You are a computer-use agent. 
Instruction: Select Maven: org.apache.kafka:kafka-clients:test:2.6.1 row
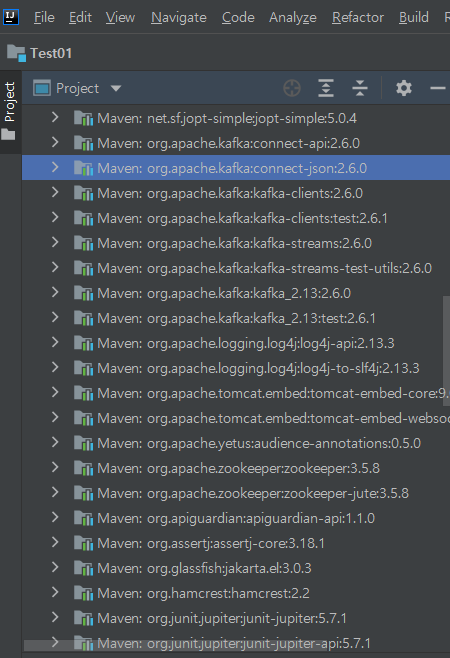[x=236, y=218]
